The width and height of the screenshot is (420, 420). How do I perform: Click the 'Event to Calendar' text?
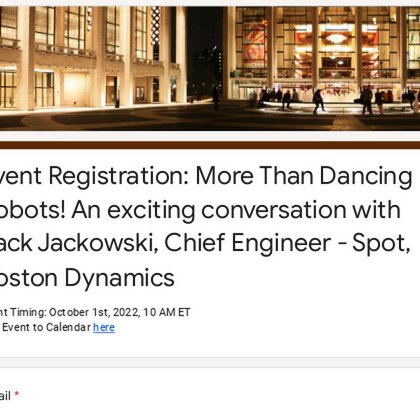[x=46, y=327]
